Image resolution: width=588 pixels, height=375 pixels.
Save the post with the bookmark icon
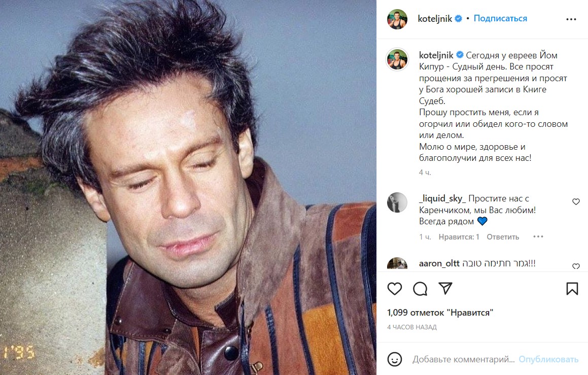click(x=572, y=289)
